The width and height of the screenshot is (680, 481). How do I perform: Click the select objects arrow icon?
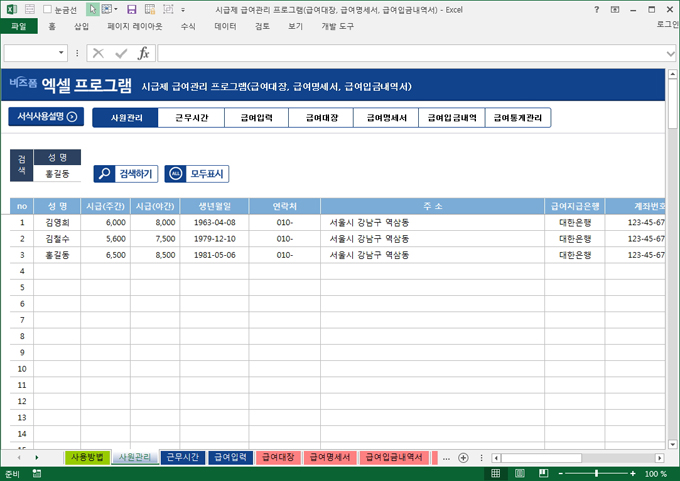click(x=93, y=9)
